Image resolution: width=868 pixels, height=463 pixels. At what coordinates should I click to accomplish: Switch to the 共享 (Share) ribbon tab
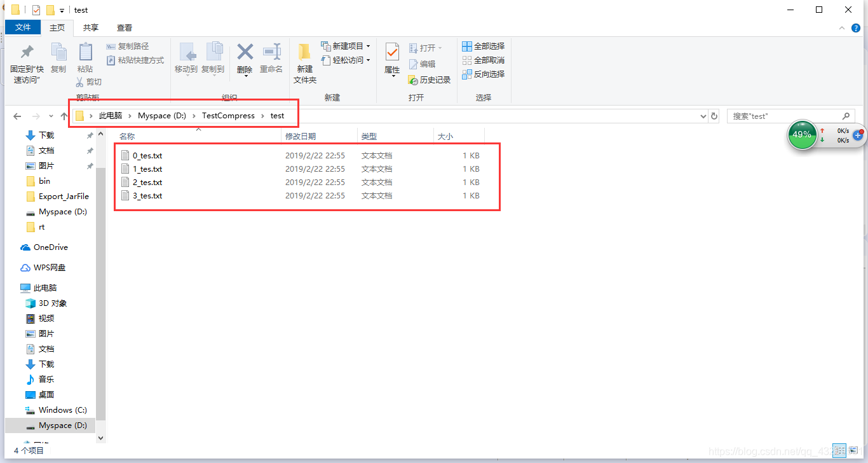tap(91, 27)
